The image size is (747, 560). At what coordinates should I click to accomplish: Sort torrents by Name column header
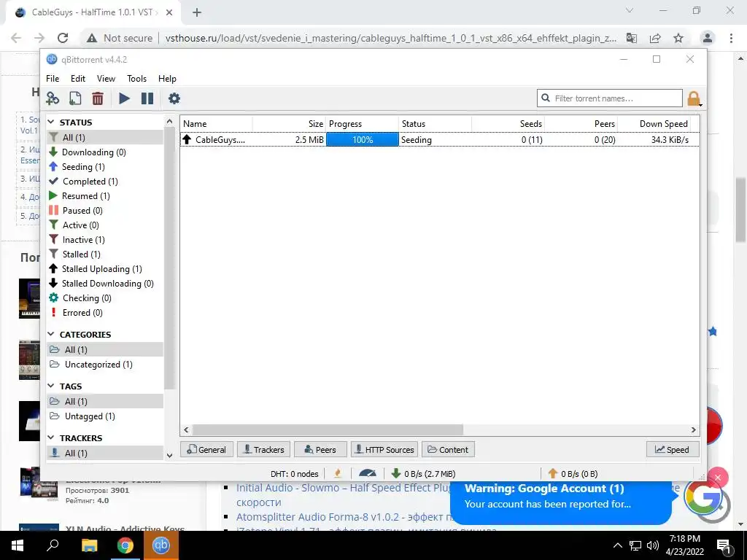pyautogui.click(x=217, y=124)
